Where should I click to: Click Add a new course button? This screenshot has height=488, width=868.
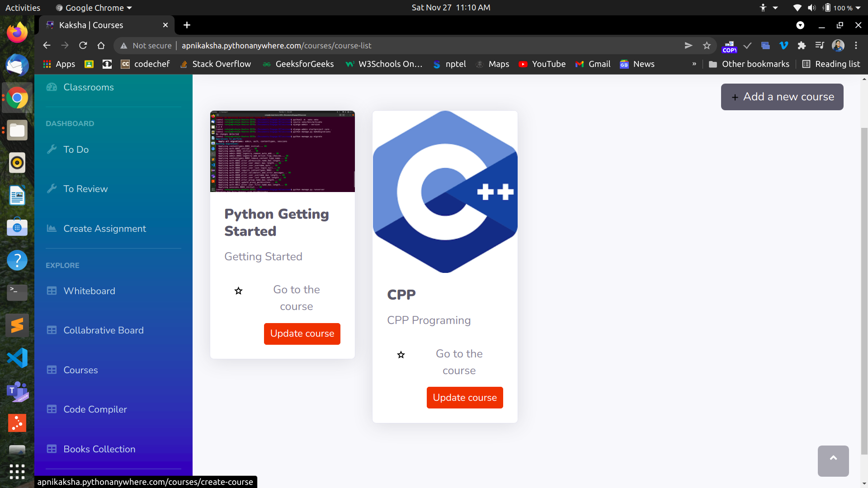(782, 97)
